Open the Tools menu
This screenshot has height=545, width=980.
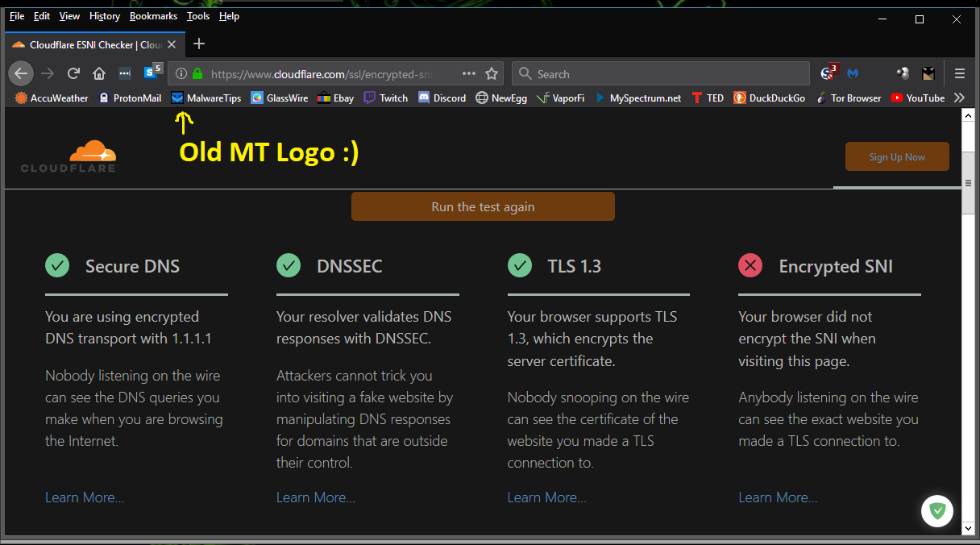(x=198, y=16)
